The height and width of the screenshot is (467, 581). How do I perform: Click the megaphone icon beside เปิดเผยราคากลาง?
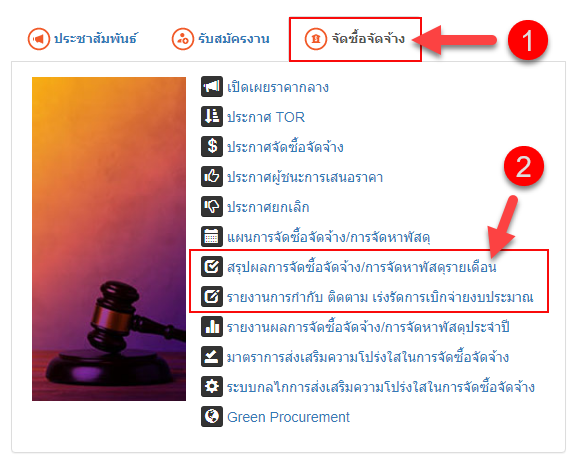(212, 86)
